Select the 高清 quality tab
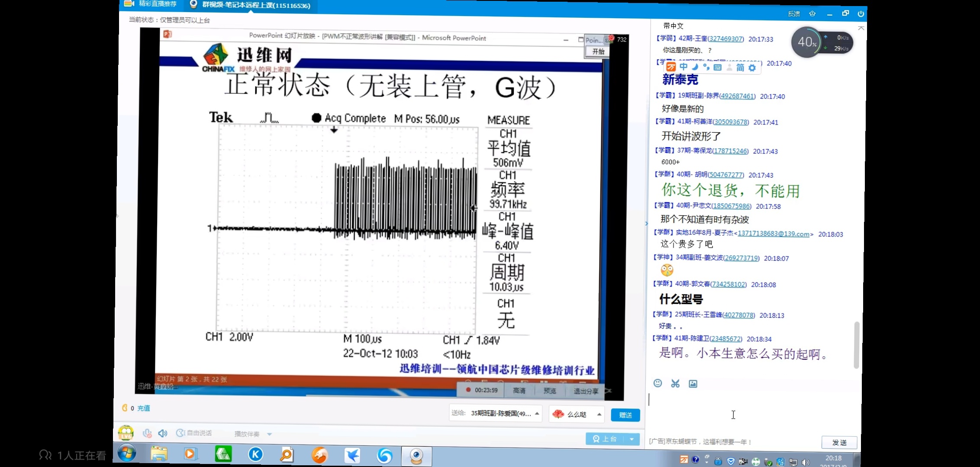Image resolution: width=980 pixels, height=467 pixels. [519, 390]
